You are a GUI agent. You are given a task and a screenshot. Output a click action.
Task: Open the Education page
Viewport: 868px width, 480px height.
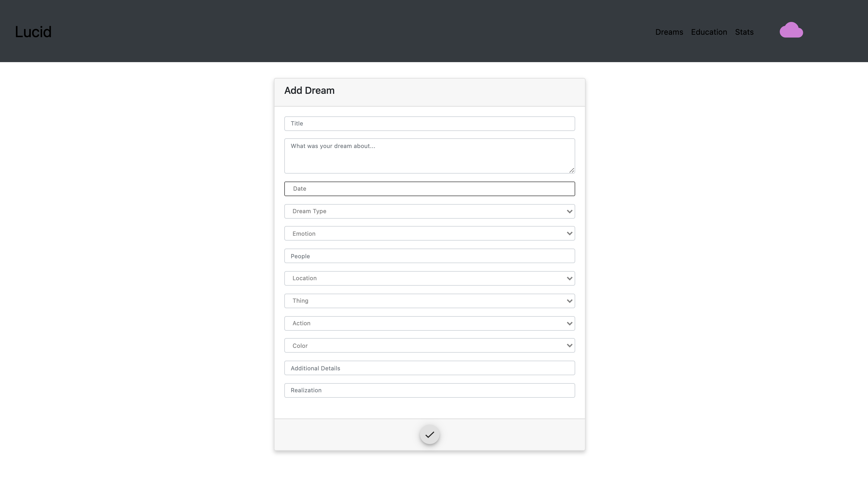click(x=709, y=32)
